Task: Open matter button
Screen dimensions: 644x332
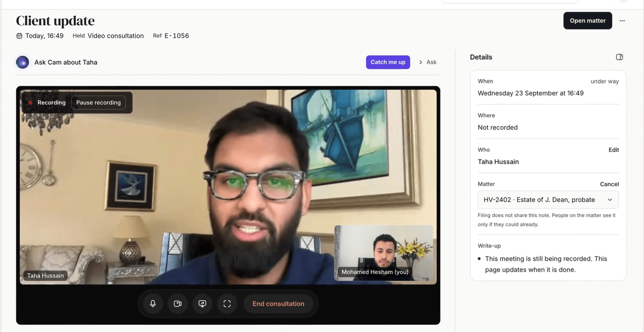Action: pyautogui.click(x=587, y=21)
